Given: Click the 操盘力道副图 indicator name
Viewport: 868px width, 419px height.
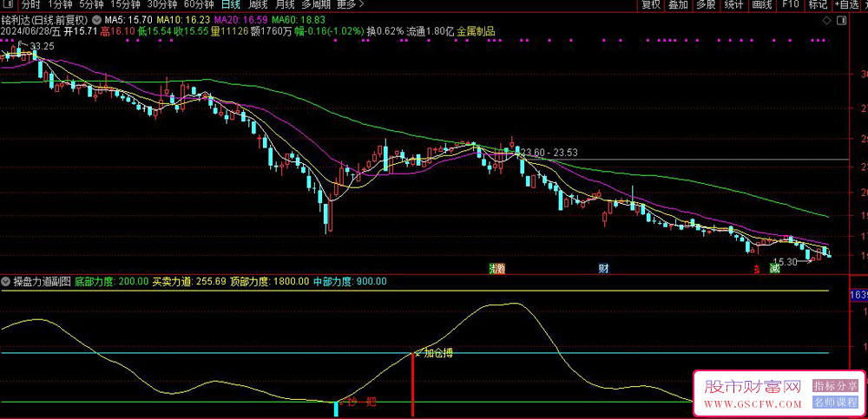Looking at the screenshot, I should [42, 281].
